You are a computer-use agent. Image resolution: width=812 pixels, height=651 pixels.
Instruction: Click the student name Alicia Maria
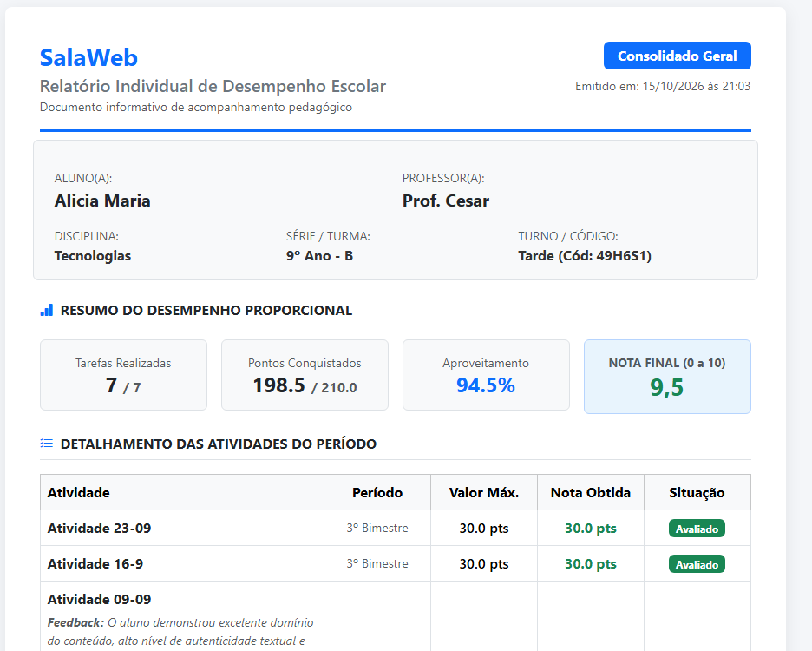pos(102,201)
